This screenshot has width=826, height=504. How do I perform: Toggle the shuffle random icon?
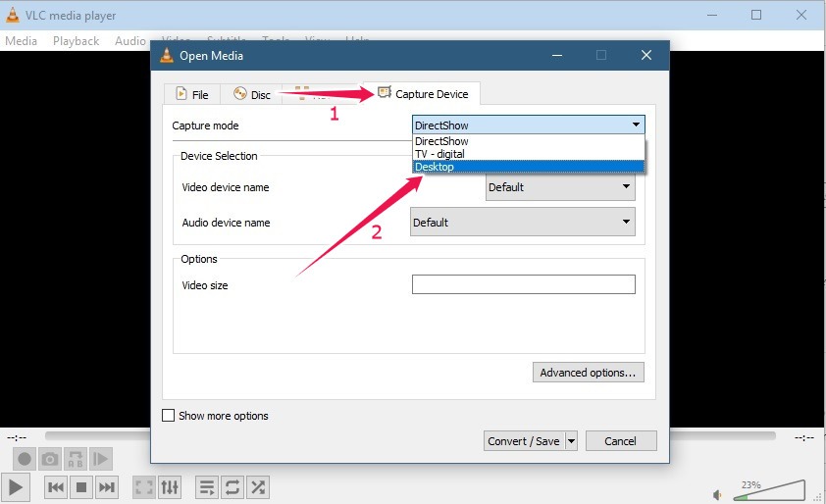tap(258, 487)
